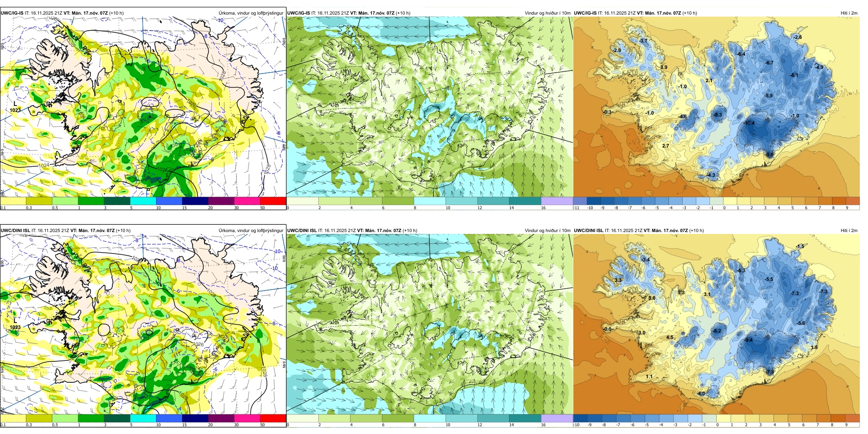Click the 'Hiti í 2m' title of IG-IS panel

click(849, 13)
